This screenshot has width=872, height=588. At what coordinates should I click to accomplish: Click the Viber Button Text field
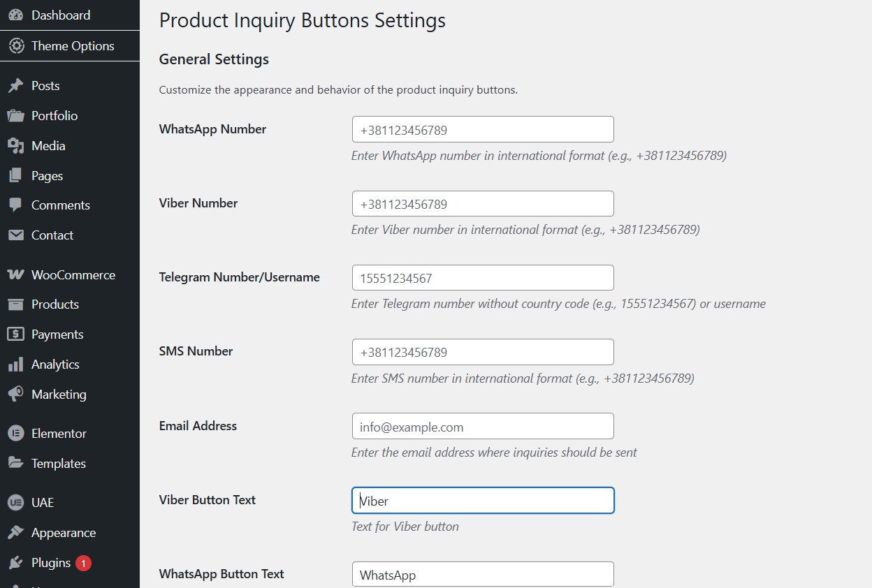click(483, 501)
